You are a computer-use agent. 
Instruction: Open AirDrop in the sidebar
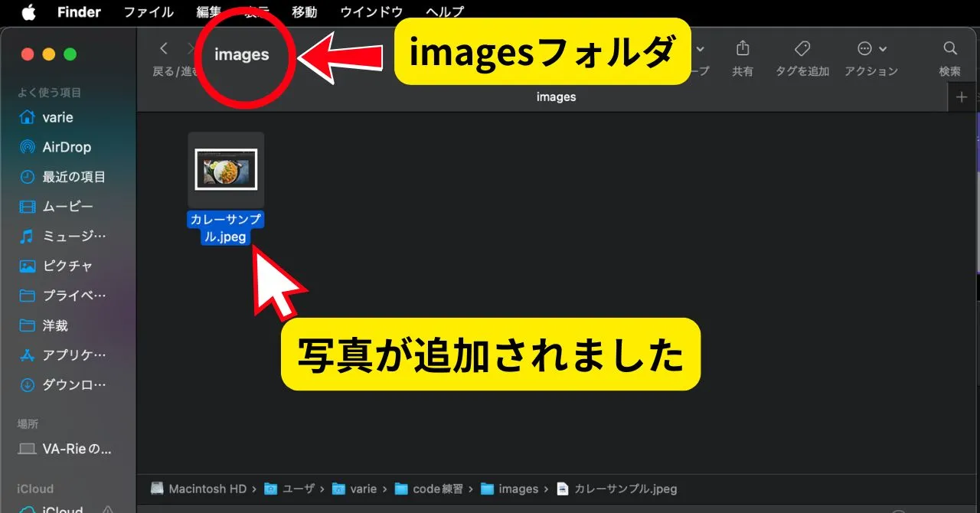(x=66, y=147)
